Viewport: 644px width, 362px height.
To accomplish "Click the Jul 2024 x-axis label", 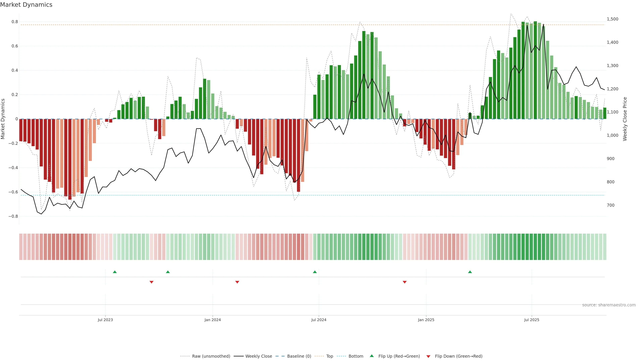I will click(319, 320).
